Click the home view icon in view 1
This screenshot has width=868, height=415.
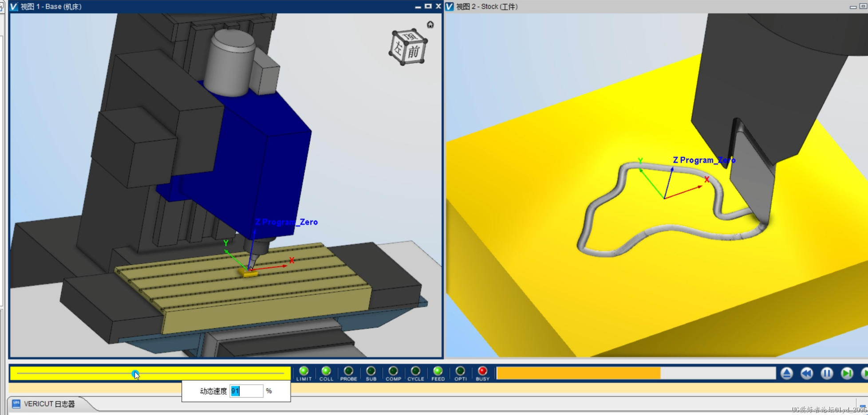pyautogui.click(x=430, y=24)
